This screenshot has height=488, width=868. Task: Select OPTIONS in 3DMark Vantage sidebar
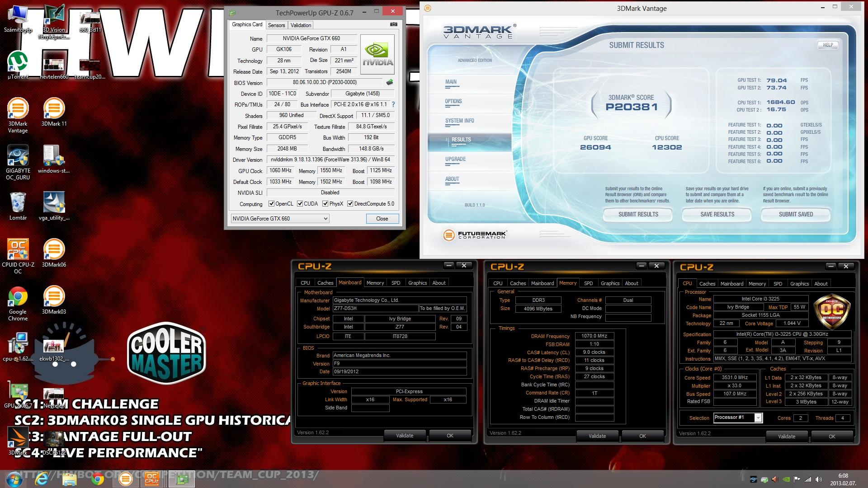point(453,101)
